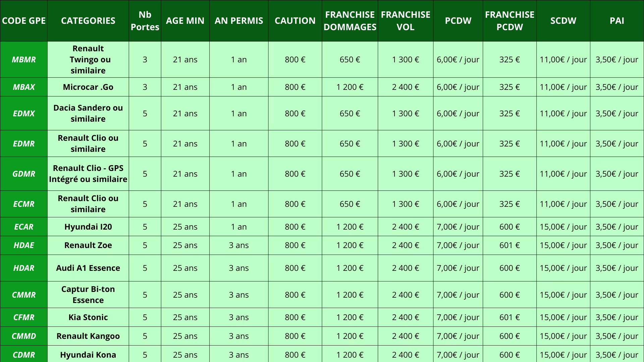The width and height of the screenshot is (644, 362).
Task: Click the CODE GPE column header
Action: coord(23,21)
